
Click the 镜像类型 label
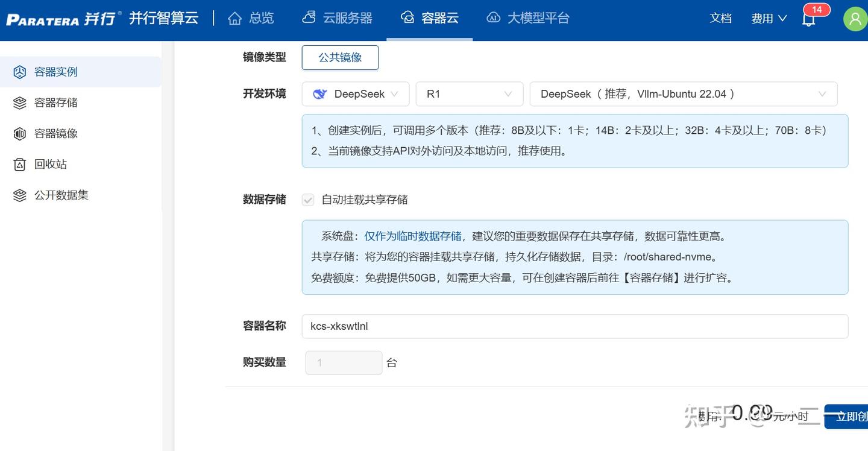click(265, 57)
